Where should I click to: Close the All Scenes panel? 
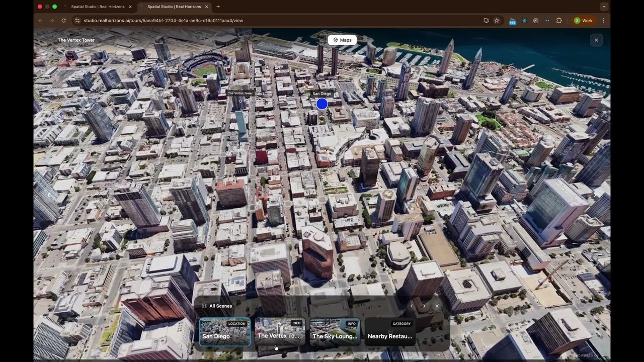coord(437,306)
